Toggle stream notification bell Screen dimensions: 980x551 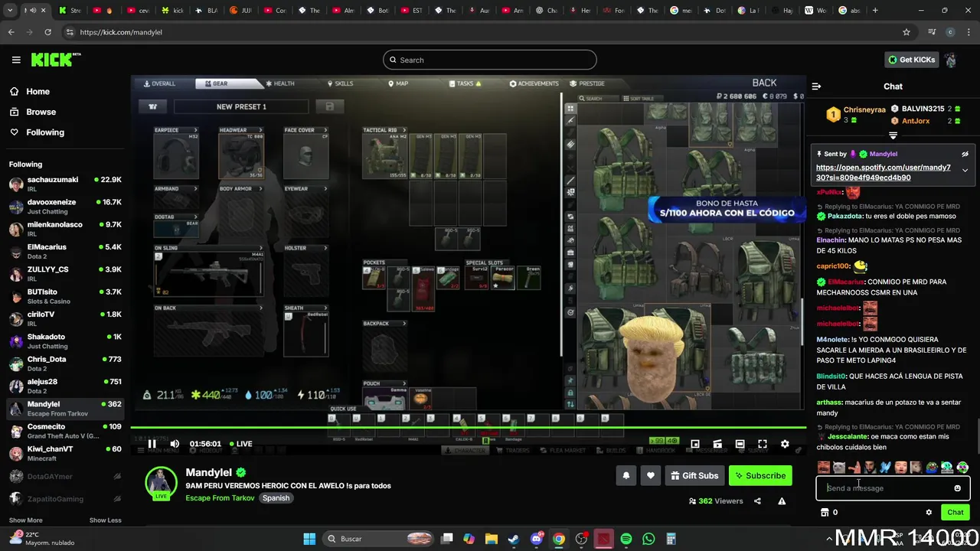[626, 475]
